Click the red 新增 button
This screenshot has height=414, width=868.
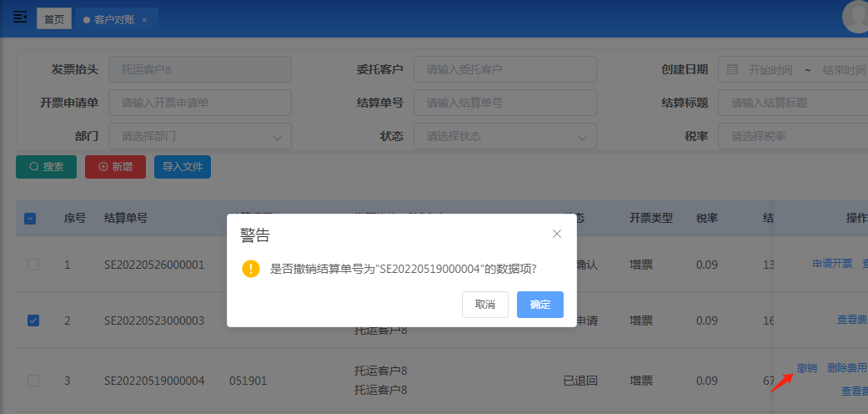click(x=115, y=167)
